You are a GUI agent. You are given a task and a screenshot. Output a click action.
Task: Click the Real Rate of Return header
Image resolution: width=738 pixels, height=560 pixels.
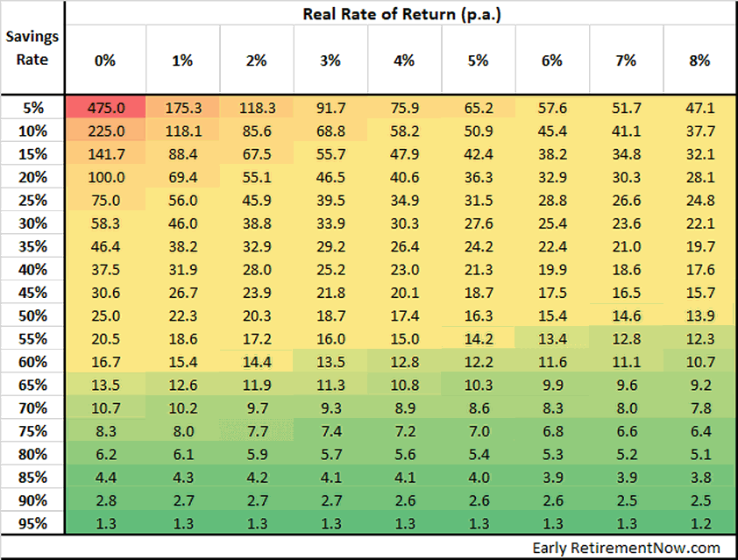tap(401, 14)
